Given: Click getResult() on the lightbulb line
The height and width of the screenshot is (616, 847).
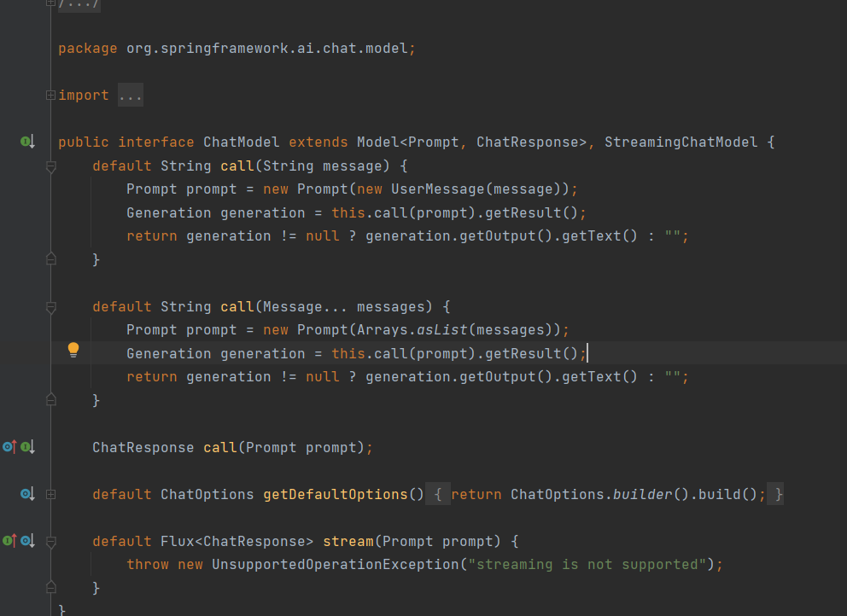Looking at the screenshot, I should pos(532,353).
